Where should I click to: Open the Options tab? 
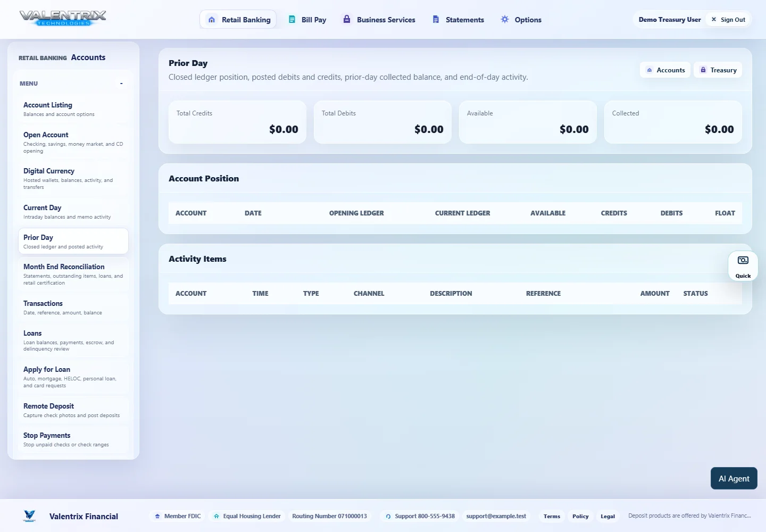(521, 20)
